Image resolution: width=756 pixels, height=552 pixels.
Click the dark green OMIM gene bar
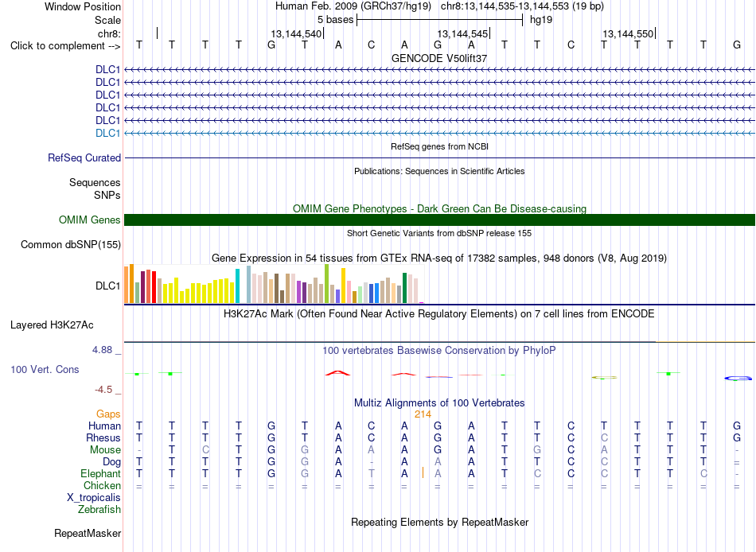pyautogui.click(x=439, y=220)
